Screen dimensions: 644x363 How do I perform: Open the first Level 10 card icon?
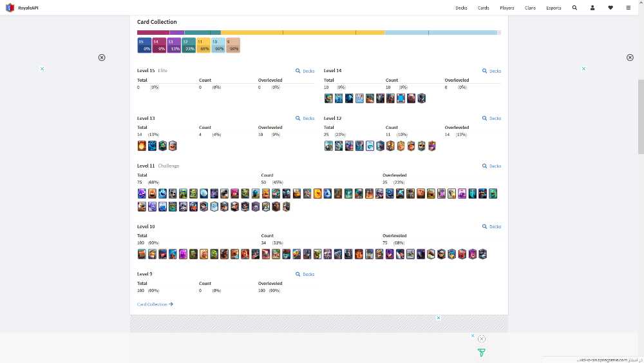[x=142, y=254]
